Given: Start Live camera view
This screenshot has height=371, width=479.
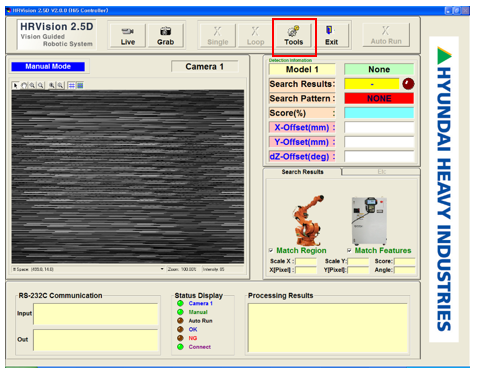Looking at the screenshot, I should [128, 35].
